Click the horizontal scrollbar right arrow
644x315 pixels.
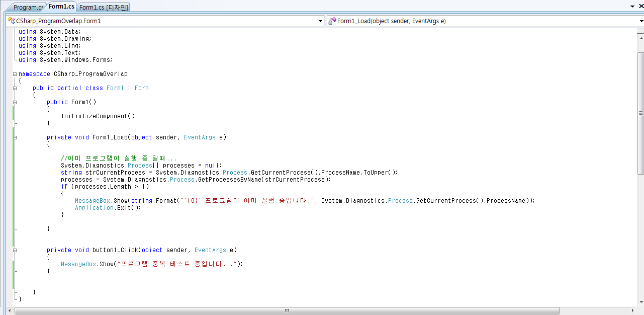tap(632, 311)
